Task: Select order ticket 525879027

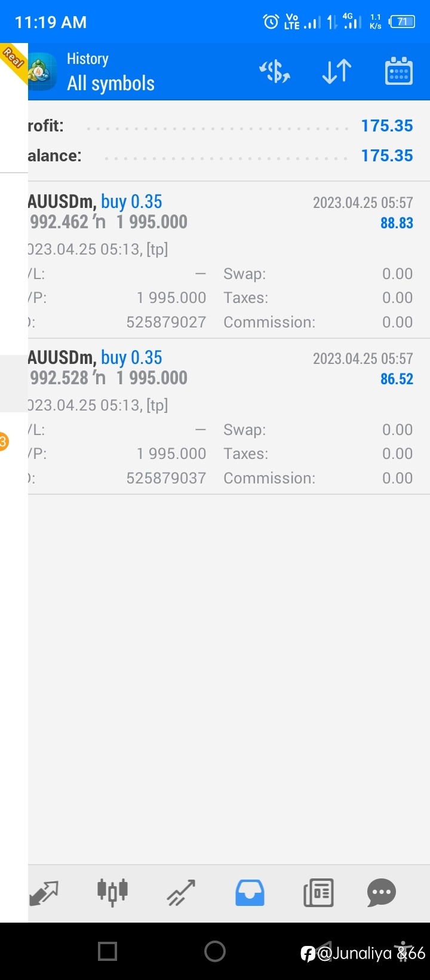Action: pos(166,322)
